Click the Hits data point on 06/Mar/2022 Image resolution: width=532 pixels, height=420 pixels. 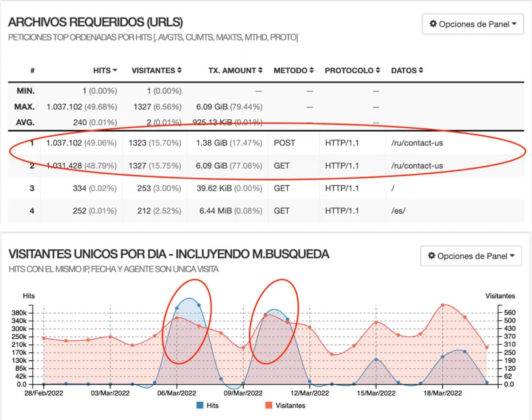(x=177, y=308)
